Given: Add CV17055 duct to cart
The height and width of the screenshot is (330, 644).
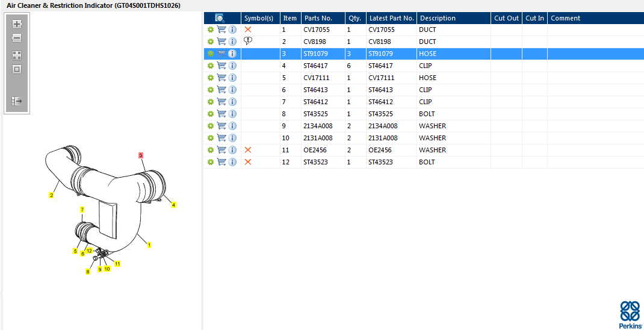Looking at the screenshot, I should coord(221,30).
